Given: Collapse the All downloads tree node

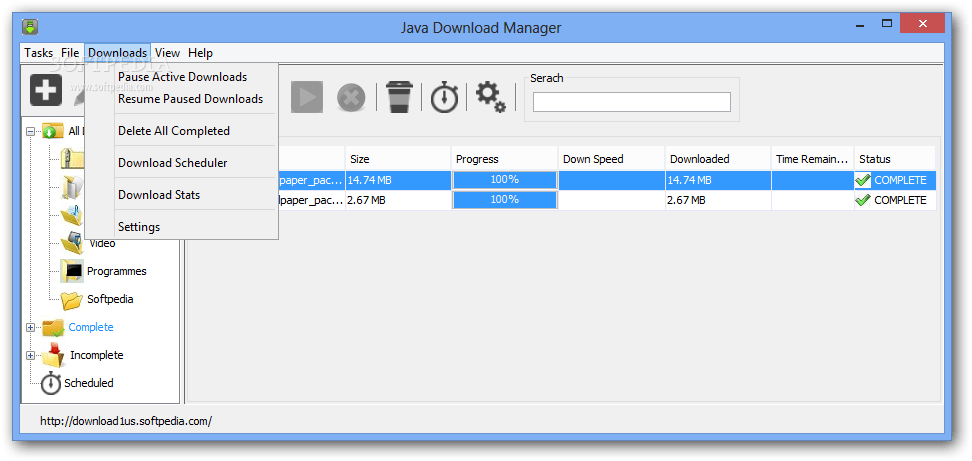Looking at the screenshot, I should tap(30, 131).
